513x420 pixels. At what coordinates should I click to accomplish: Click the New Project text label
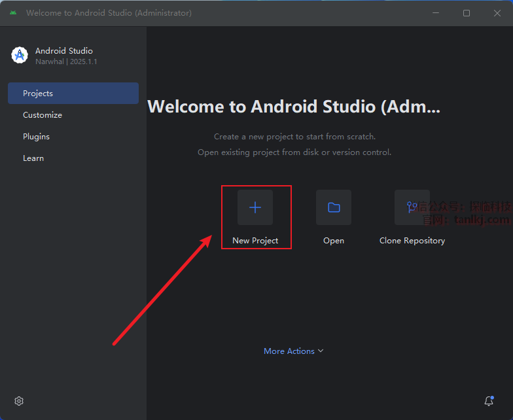(x=255, y=241)
